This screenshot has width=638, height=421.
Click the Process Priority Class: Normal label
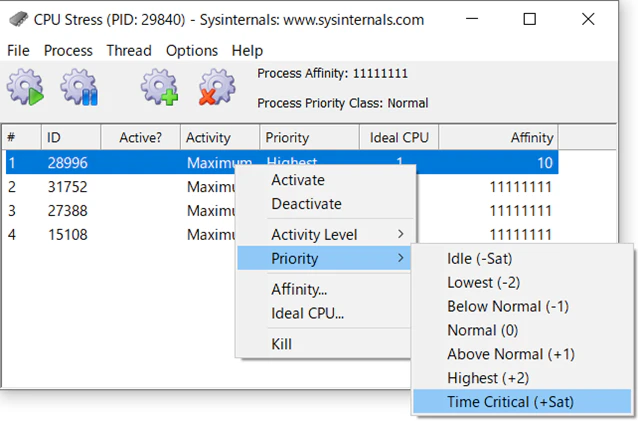click(343, 103)
